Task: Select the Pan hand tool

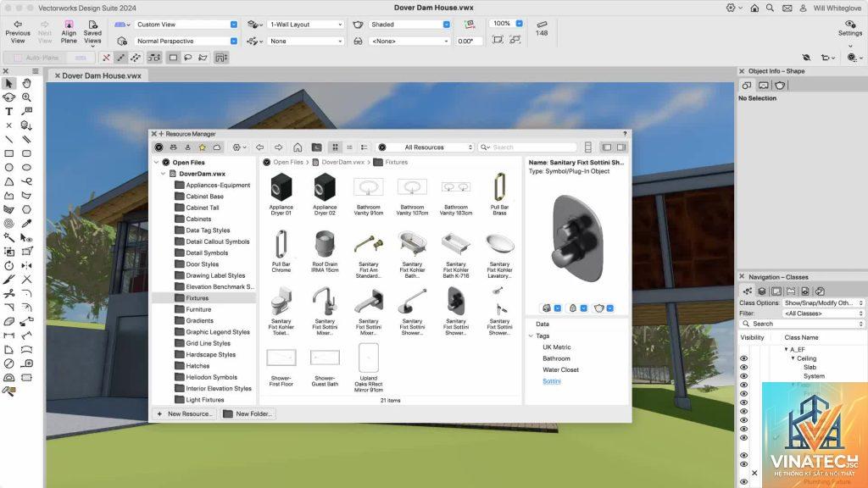Action: tap(26, 84)
